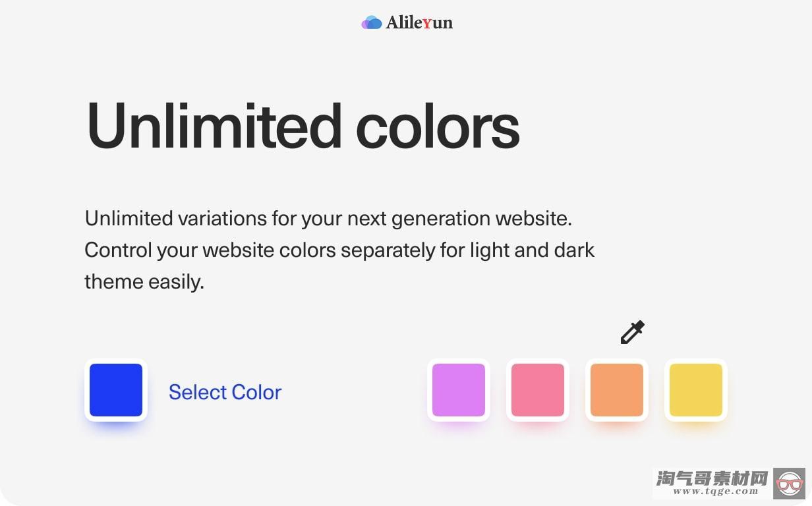Choose the purple color swatch
Image resolution: width=812 pixels, height=506 pixels.
click(459, 390)
